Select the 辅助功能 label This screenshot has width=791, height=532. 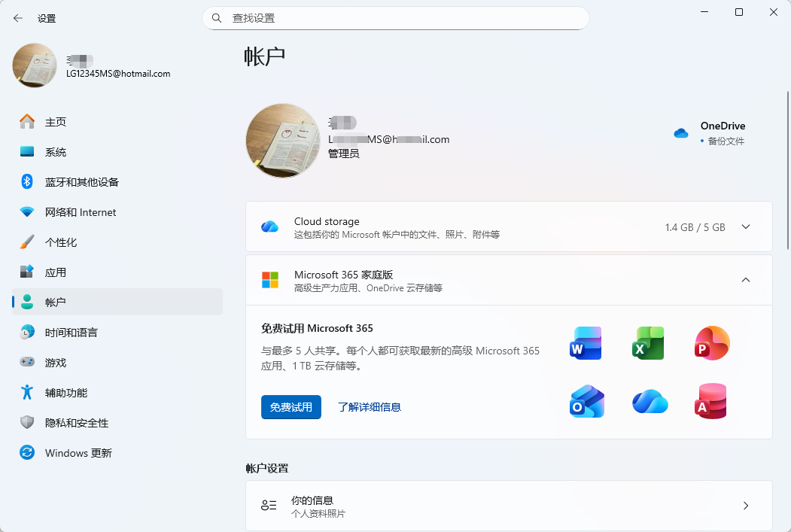coord(66,393)
